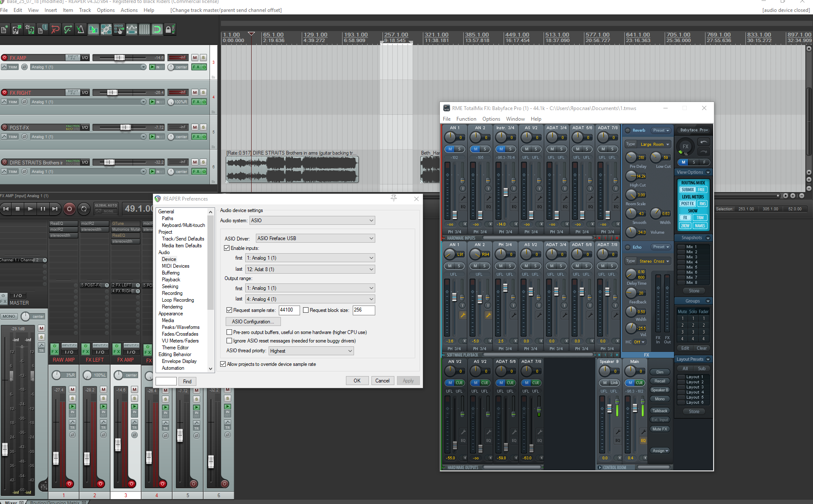Toggle the Metronome toolbar icon
This screenshot has width=813, height=504.
(x=81, y=29)
